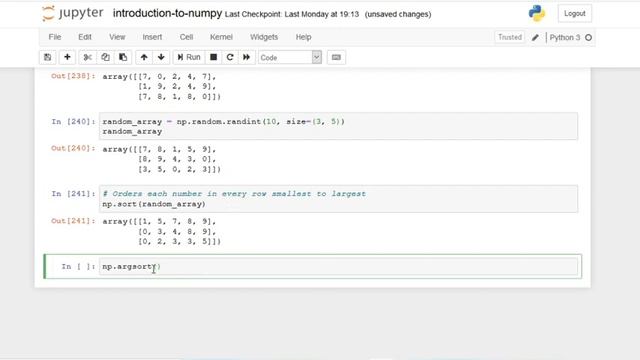
Task: Open the View menu
Action: [117, 37]
